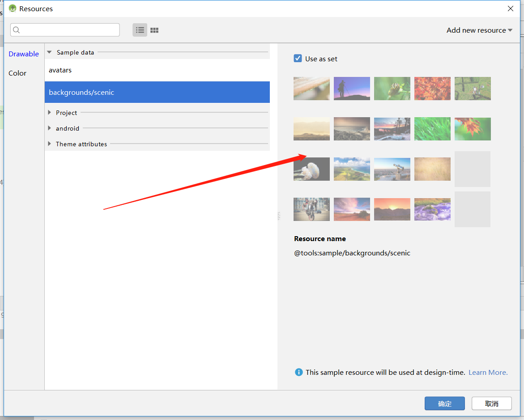The height and width of the screenshot is (420, 524).
Task: Select the Color tab
Action: coord(17,73)
